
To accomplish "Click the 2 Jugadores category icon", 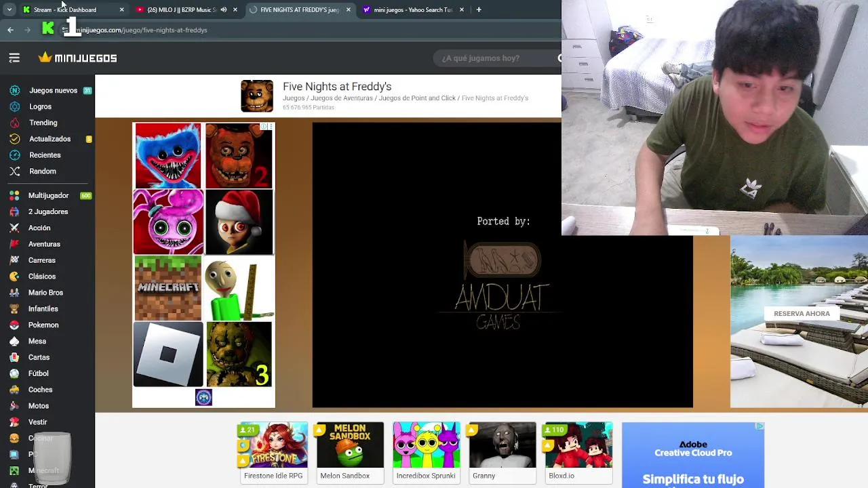I will (14, 211).
